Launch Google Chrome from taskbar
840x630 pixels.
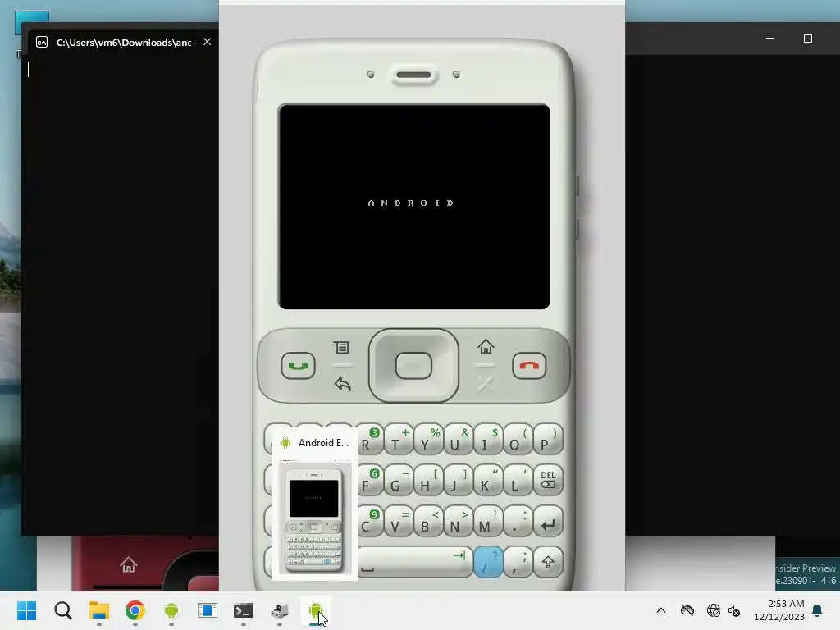coord(135,610)
